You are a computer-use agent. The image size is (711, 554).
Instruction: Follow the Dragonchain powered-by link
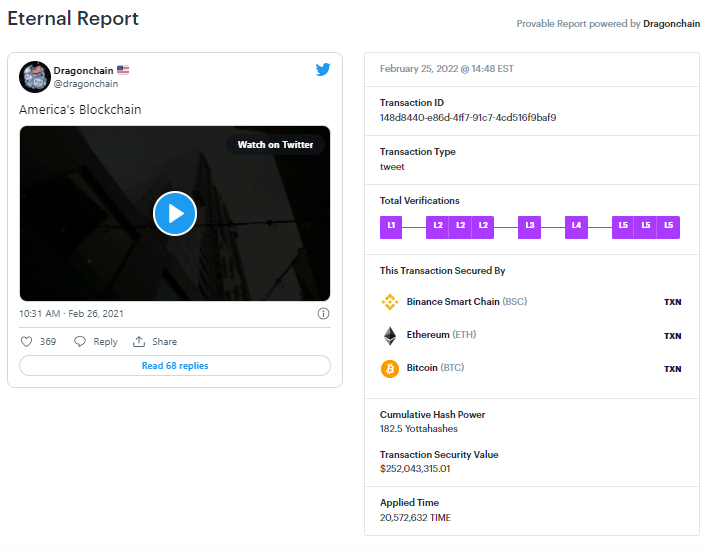click(x=671, y=24)
